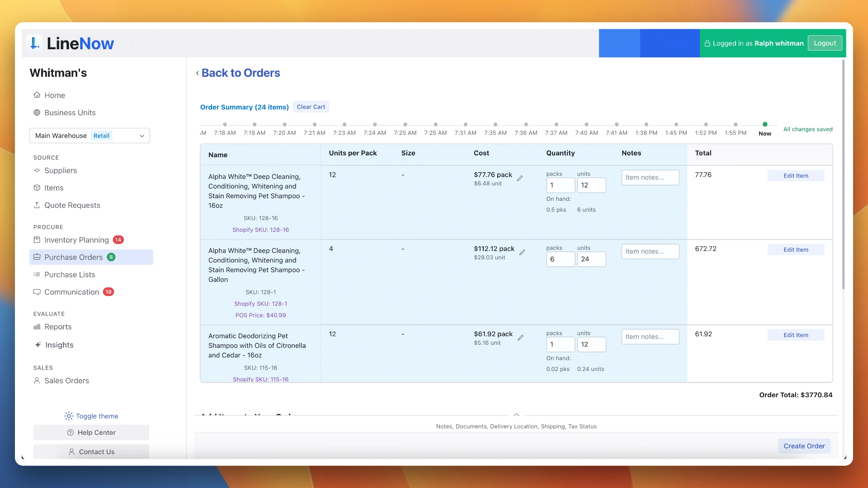Image resolution: width=868 pixels, height=488 pixels.
Task: Click Edit Item for the Gallon shampoo
Action: pos(795,250)
